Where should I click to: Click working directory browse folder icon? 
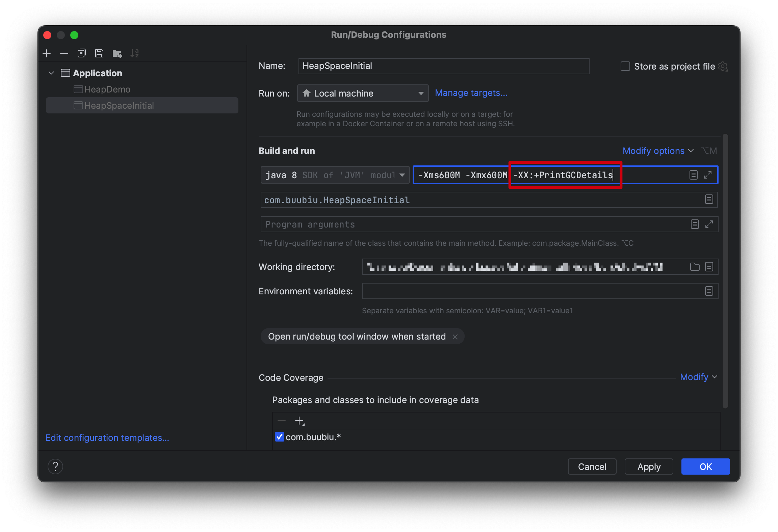point(695,267)
